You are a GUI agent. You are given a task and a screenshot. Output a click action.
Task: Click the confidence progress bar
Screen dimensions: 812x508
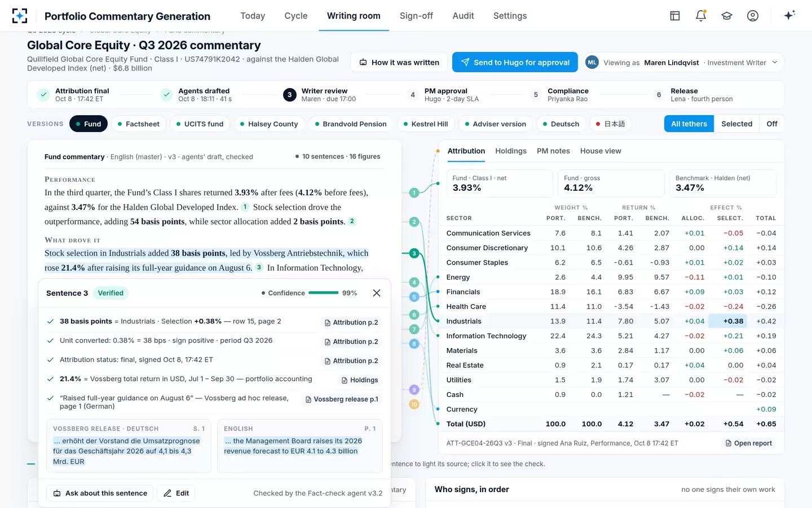tap(324, 293)
